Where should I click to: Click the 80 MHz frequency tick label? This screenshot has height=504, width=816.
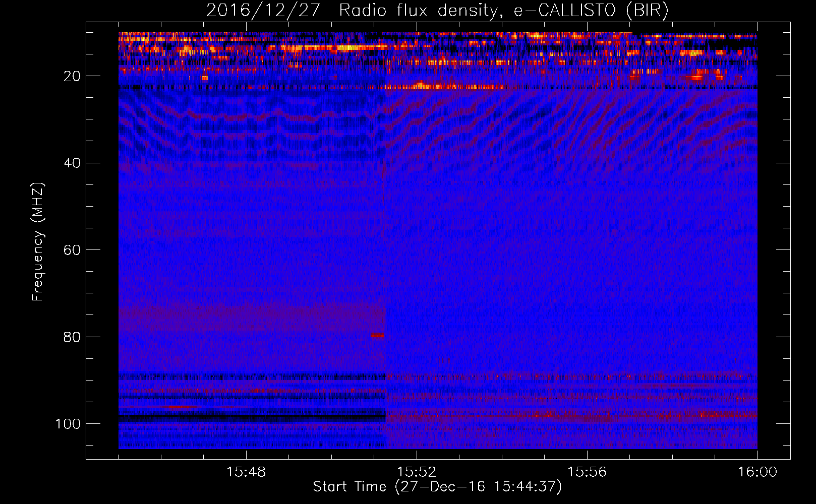coord(72,337)
